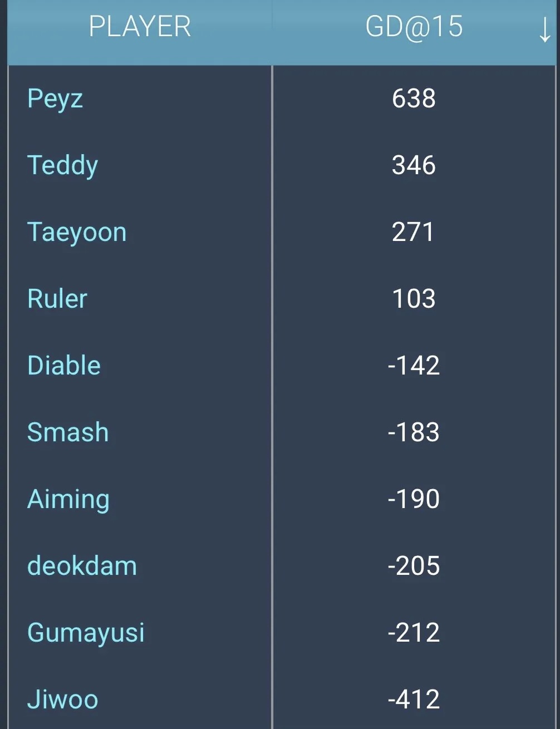Screen dimensions: 560x729
Task: Sort by the PLAYER column header
Action: coord(140,27)
